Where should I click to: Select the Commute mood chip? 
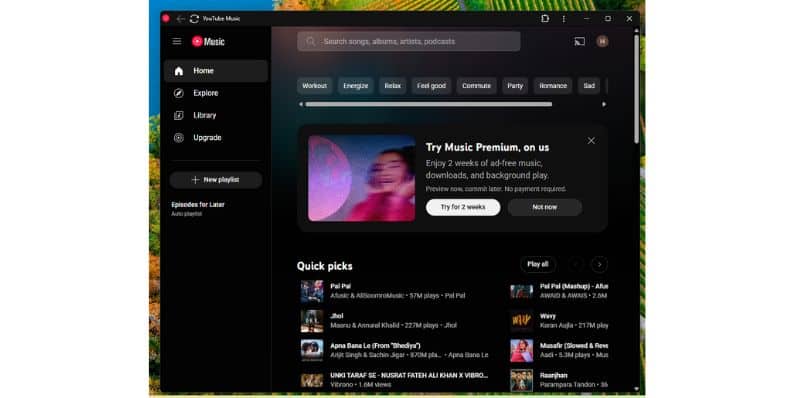tap(477, 86)
